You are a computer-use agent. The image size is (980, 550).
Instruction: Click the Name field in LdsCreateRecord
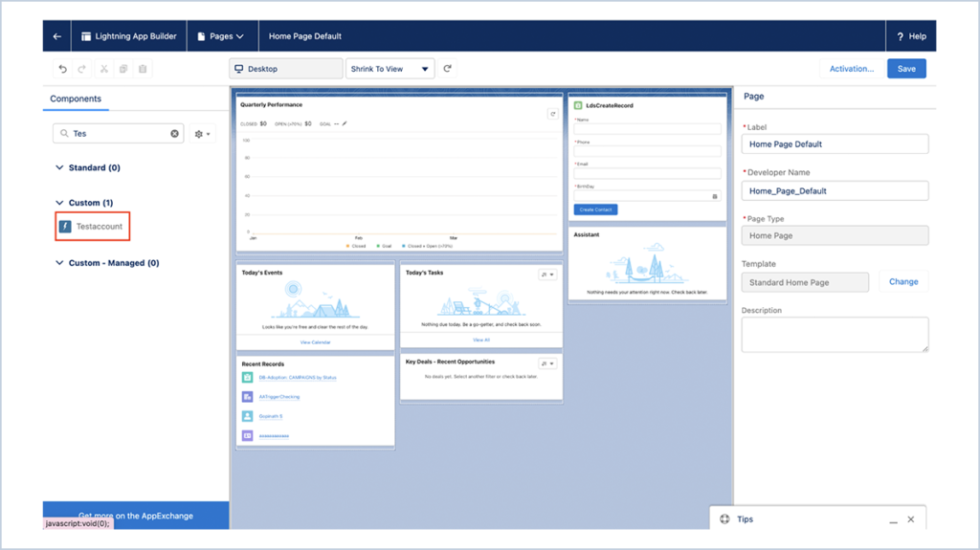tap(647, 129)
